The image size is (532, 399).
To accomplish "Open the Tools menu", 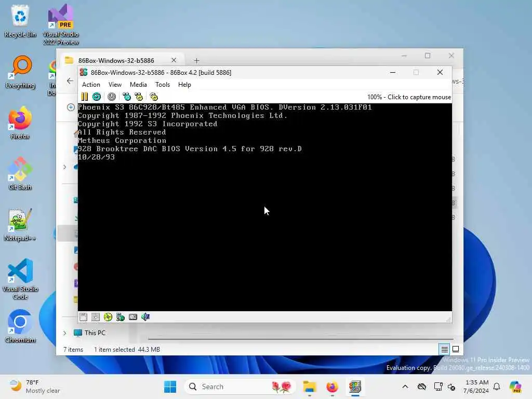I will [x=163, y=85].
